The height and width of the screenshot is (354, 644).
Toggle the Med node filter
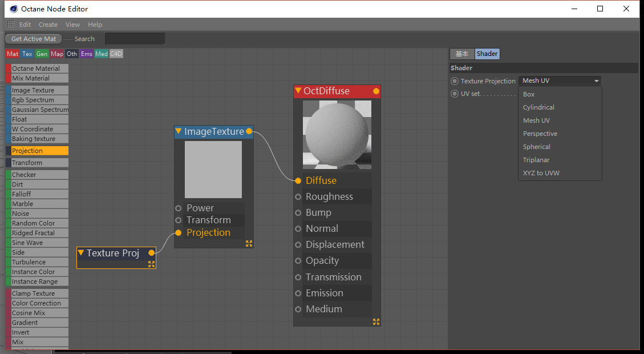point(102,54)
